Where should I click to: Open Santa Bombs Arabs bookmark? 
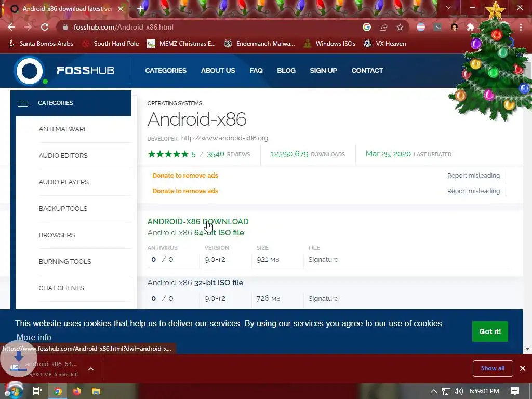point(41,44)
